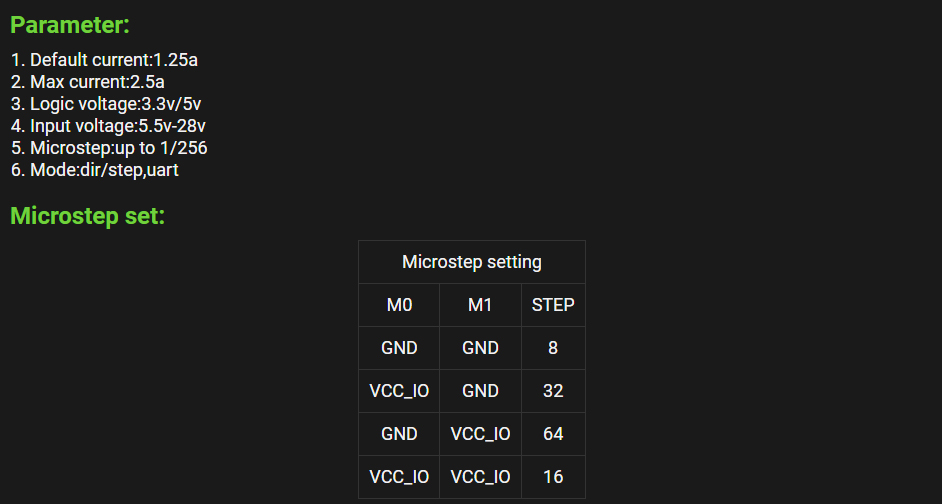Viewport: 942px width, 504px height.
Task: Select the M0 column header
Action: pos(399,305)
